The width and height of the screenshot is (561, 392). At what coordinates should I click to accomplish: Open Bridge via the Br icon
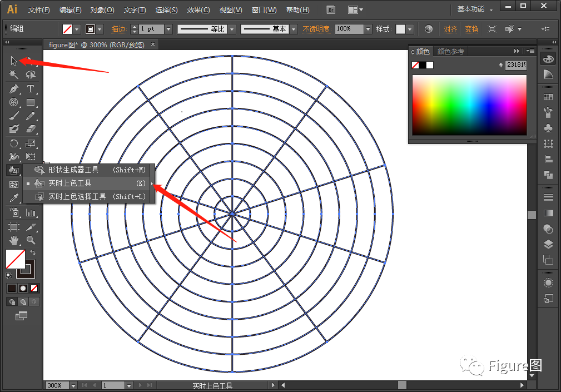point(331,9)
